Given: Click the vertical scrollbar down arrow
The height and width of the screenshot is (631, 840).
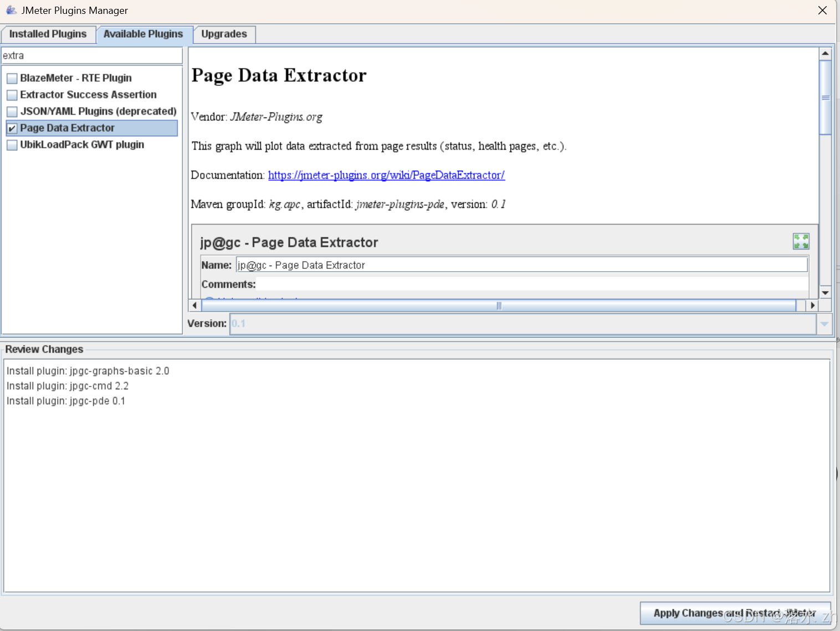Looking at the screenshot, I should pos(825,292).
